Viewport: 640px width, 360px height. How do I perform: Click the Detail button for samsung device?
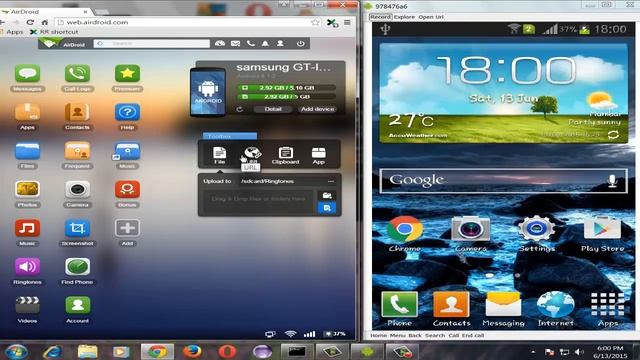pos(273,109)
